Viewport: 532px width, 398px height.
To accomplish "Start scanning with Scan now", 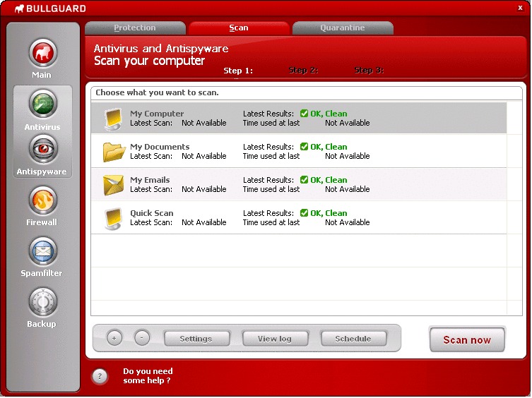I will tap(467, 339).
